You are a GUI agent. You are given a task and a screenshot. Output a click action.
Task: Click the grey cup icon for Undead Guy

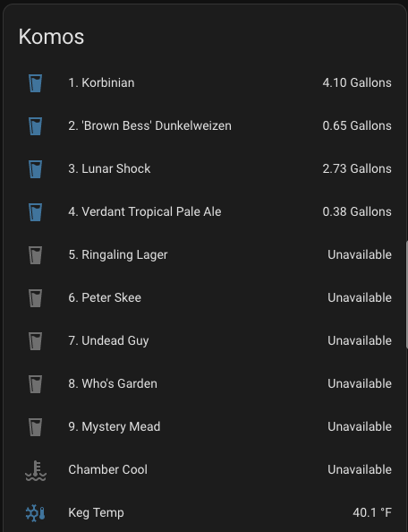(x=35, y=341)
